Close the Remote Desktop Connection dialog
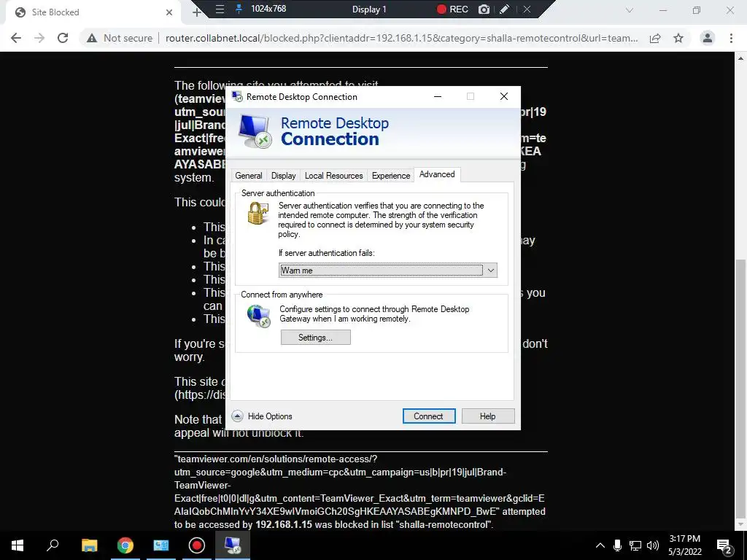 pos(504,97)
